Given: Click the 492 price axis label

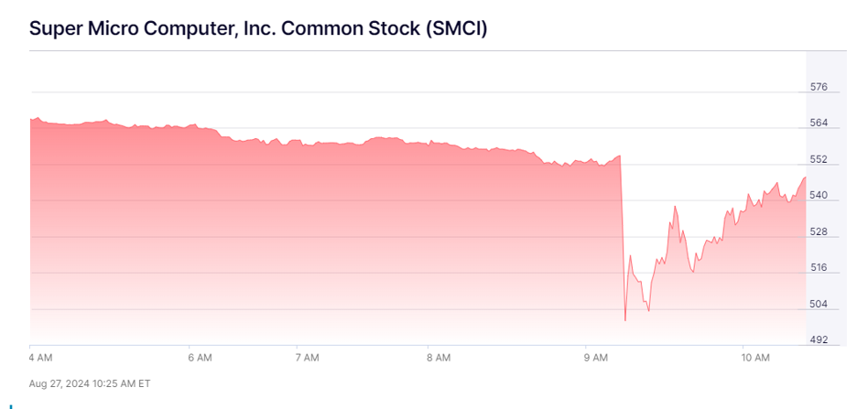Looking at the screenshot, I should click(819, 340).
